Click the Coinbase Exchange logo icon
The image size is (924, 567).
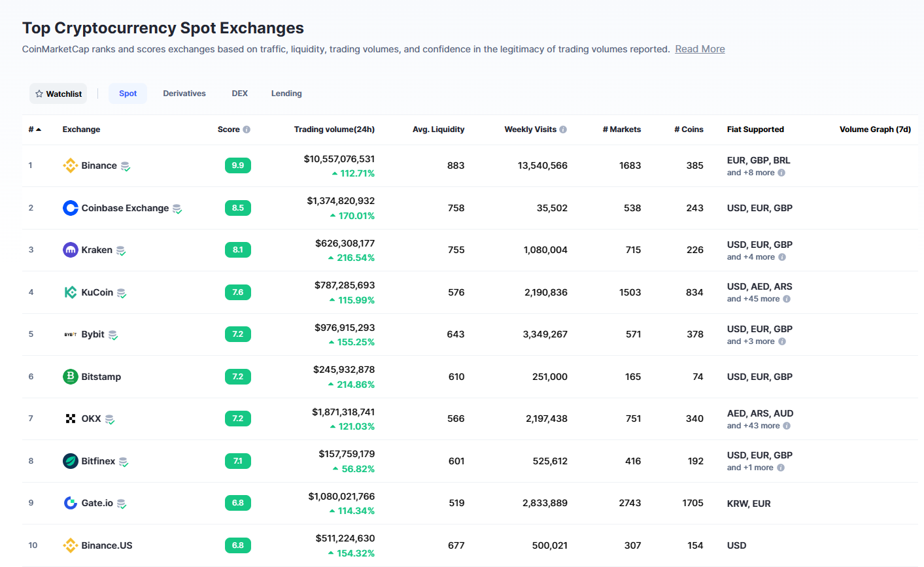click(70, 208)
